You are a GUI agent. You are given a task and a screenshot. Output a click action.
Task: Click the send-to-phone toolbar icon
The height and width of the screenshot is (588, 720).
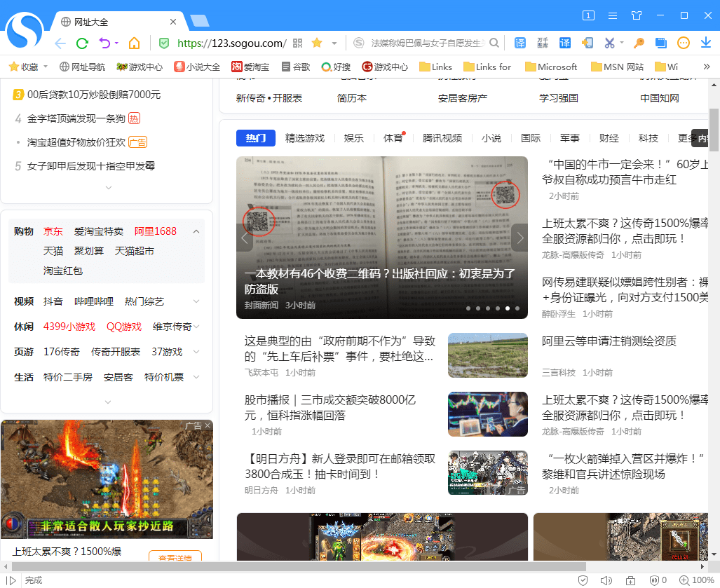(x=587, y=43)
